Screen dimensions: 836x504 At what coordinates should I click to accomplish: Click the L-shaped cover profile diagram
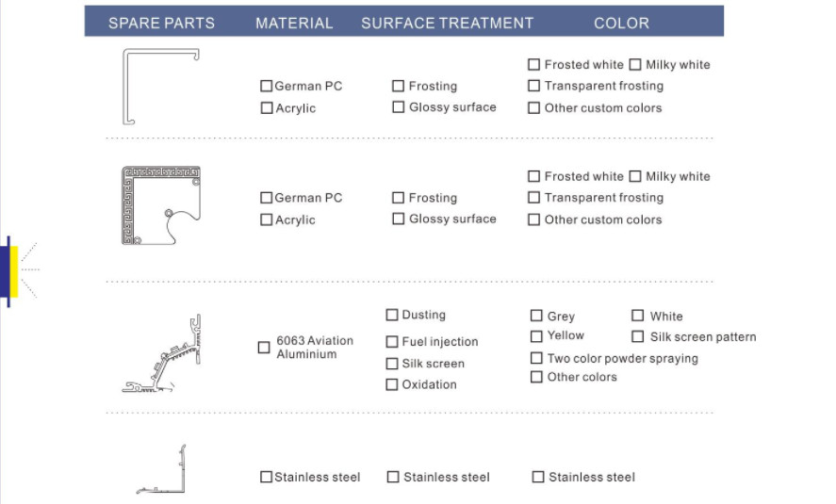click(161, 87)
